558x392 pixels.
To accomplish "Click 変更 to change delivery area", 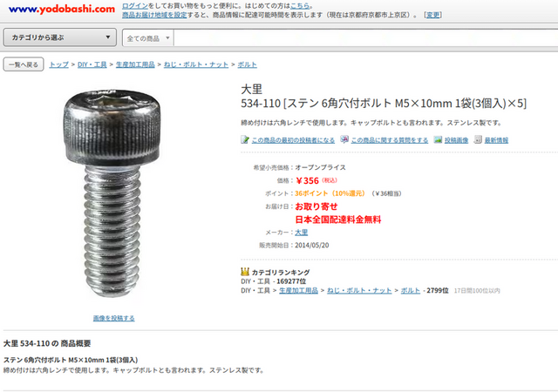I will coord(432,15).
